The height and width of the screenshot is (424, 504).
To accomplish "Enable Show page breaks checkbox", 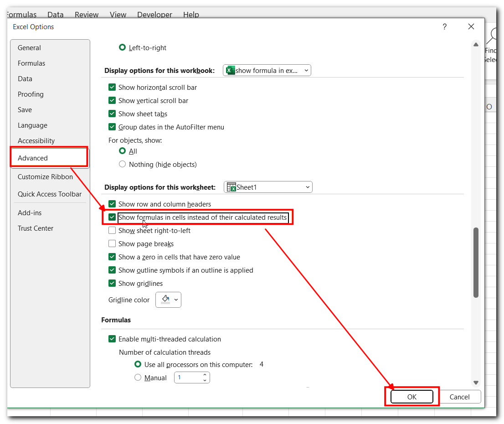I will click(x=112, y=243).
